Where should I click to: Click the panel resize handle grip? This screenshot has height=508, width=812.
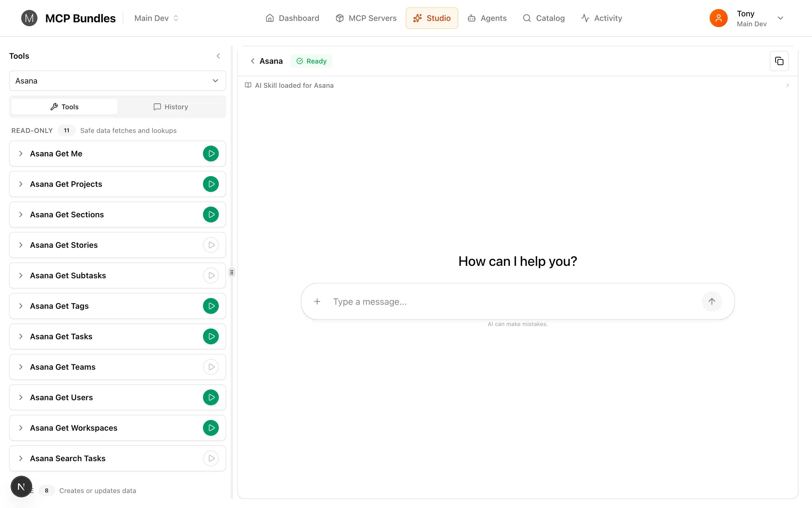pos(231,272)
